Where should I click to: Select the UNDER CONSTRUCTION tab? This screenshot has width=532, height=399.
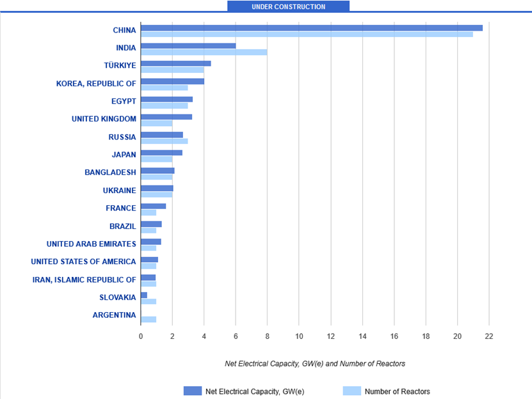pyautogui.click(x=288, y=6)
